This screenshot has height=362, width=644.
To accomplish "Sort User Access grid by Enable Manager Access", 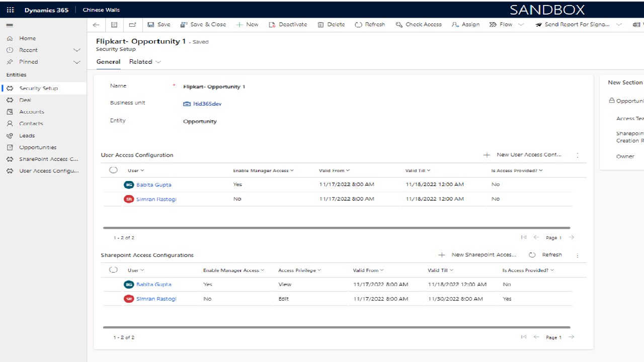I will pos(263,170).
